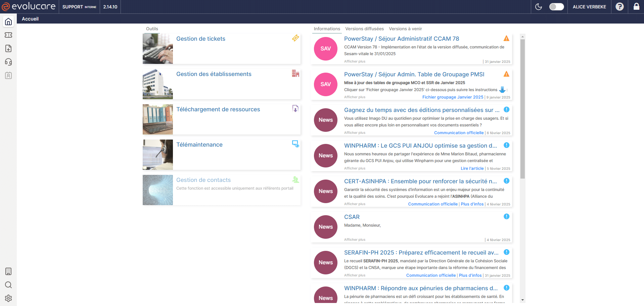Click the info icon on the Gagnez du temps news item
This screenshot has height=306, width=644.
[x=507, y=110]
